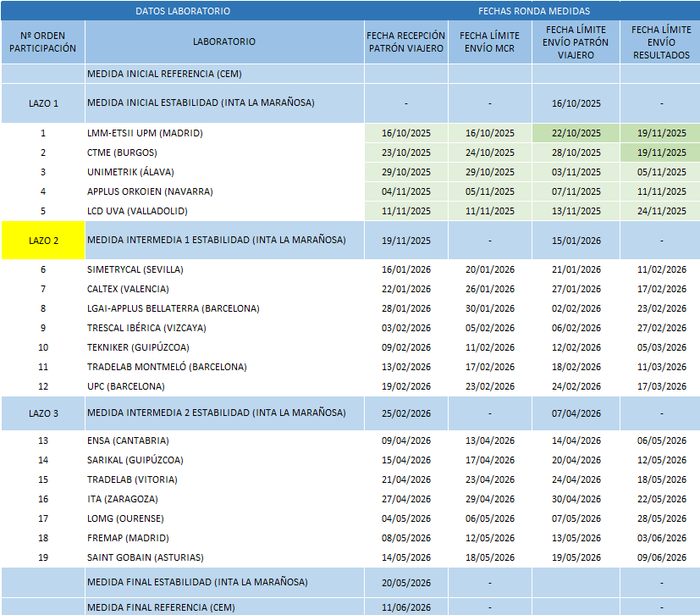This screenshot has height=615, width=700.
Task: Select the SIMETRYCAL (SEVILLA) cell
Action: [x=135, y=269]
